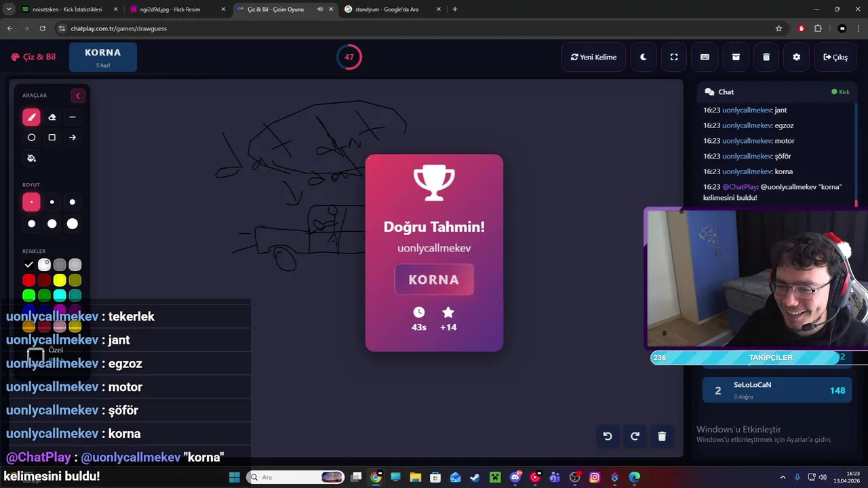Click SeLoLoCaN leaderboard row

[x=777, y=390]
